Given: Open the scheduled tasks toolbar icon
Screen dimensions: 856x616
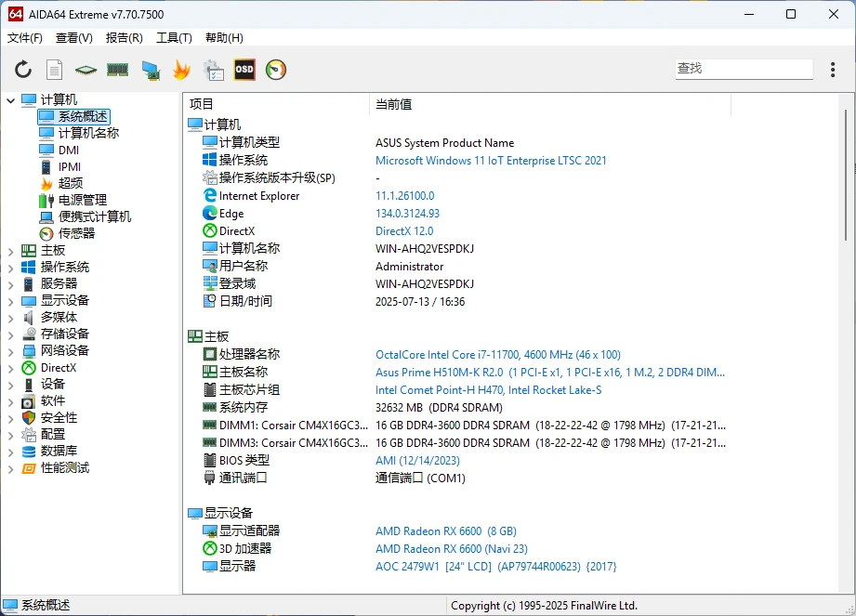Looking at the screenshot, I should (214, 70).
